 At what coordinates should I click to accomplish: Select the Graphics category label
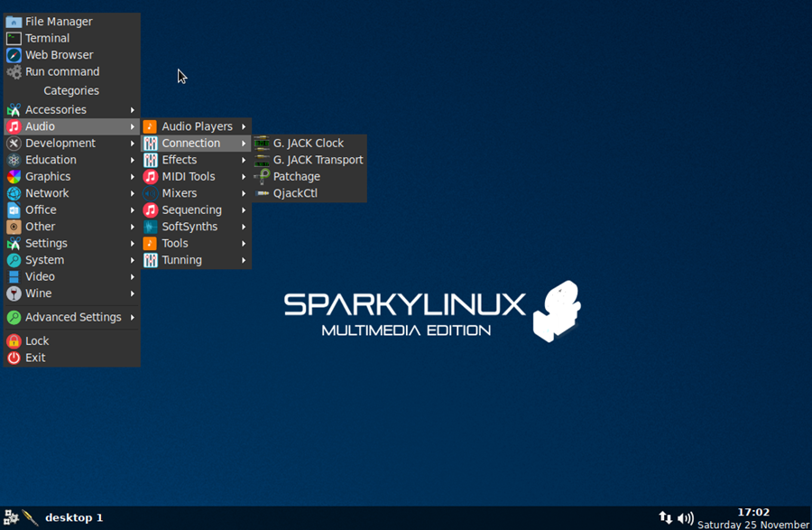48,177
